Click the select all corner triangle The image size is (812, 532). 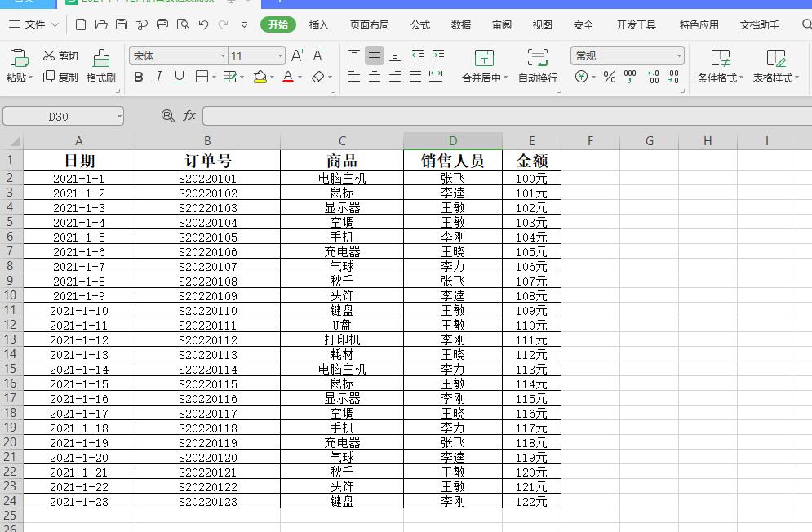tap(15, 141)
